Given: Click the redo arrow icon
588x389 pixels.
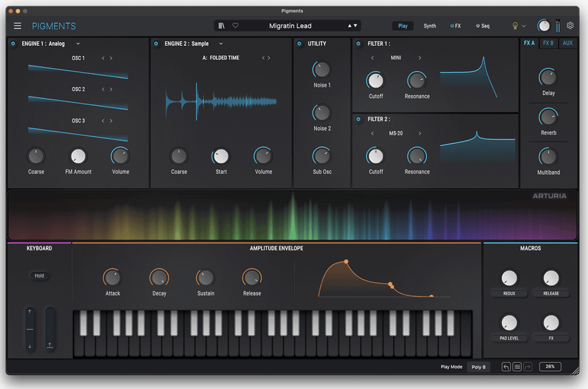Looking at the screenshot, I should (528, 367).
